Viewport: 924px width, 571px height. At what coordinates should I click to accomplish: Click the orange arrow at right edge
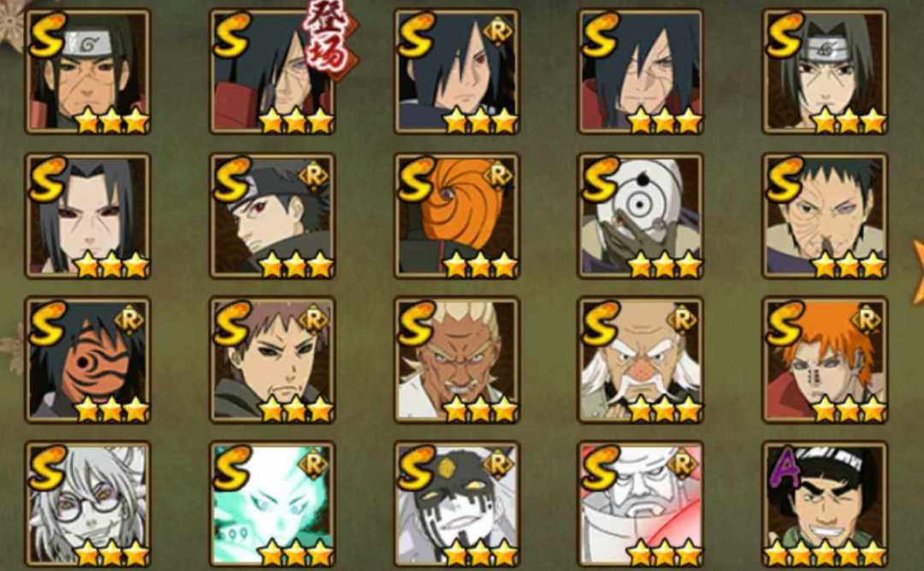point(918,271)
